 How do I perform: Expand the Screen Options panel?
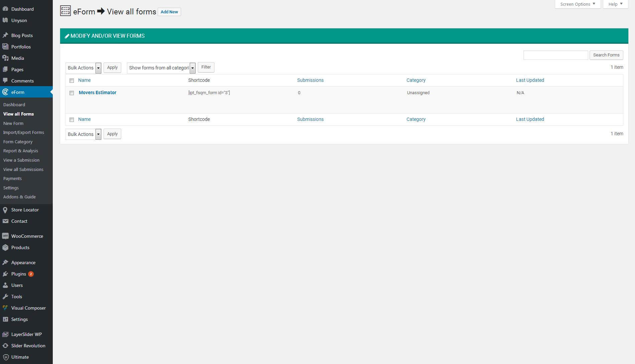point(578,4)
